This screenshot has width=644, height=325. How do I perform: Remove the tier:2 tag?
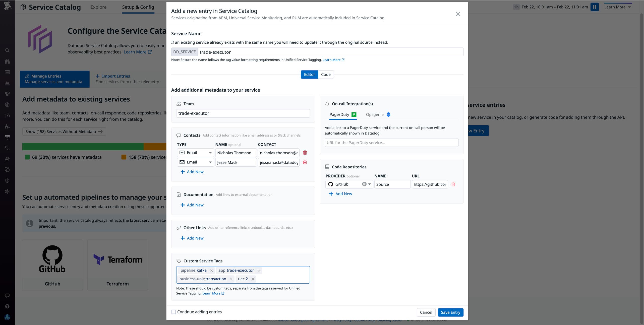click(253, 279)
